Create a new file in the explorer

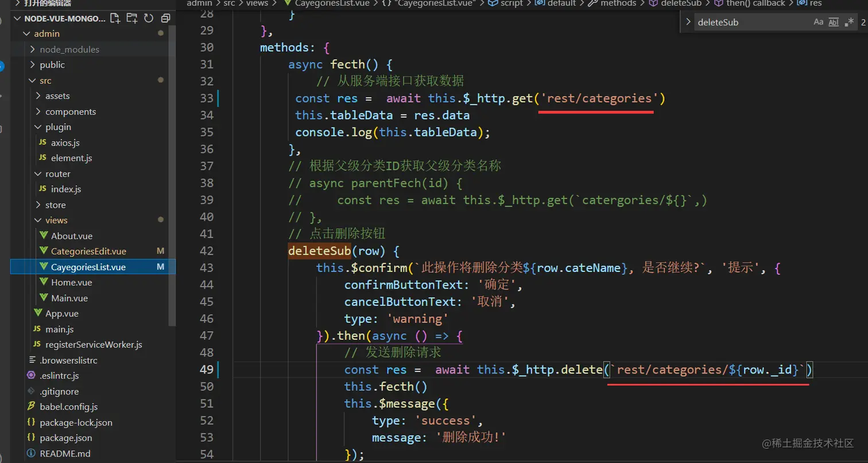coord(115,18)
